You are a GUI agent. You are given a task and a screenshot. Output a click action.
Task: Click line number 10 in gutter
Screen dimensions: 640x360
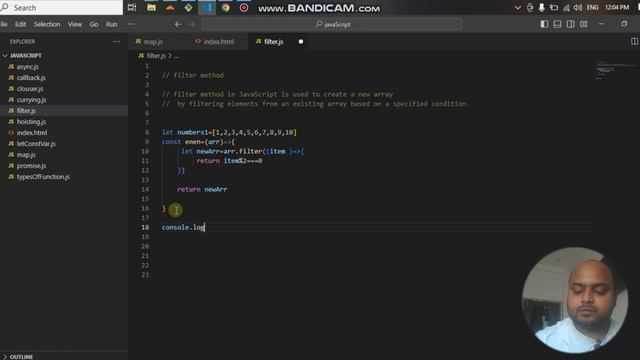(x=145, y=151)
